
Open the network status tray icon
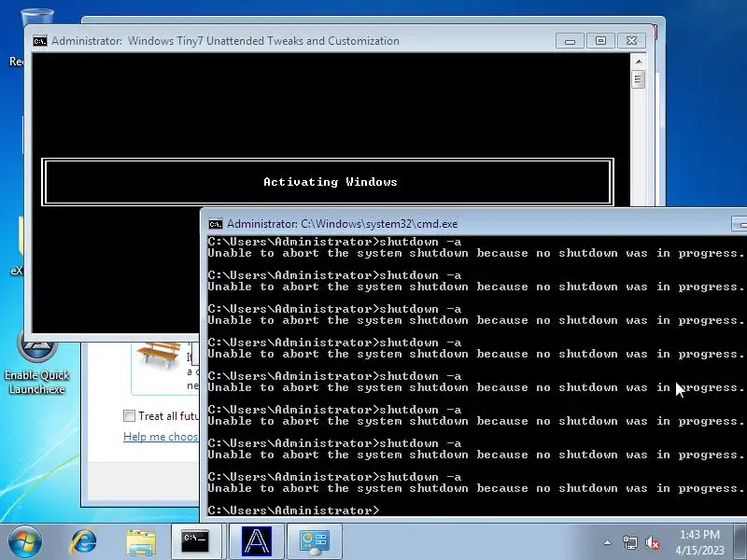tap(629, 542)
